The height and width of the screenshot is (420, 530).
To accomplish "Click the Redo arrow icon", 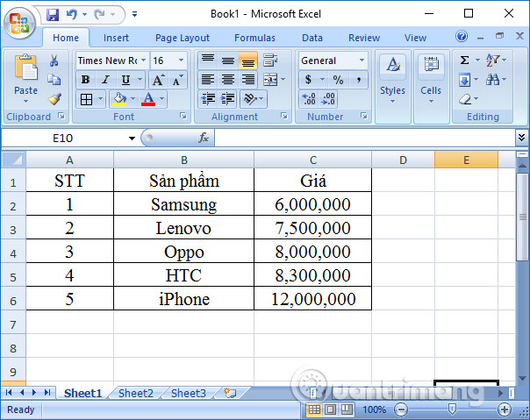I will point(99,14).
